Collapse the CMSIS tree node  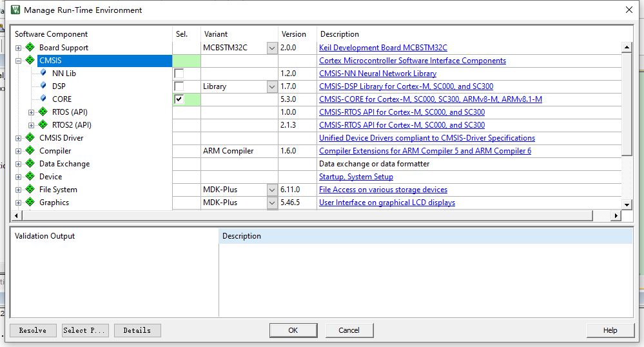[x=18, y=61]
